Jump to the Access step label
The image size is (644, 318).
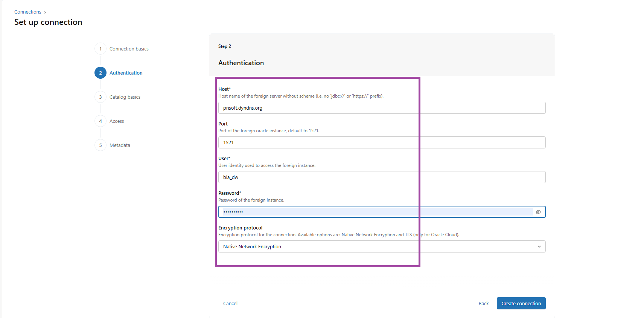[117, 121]
